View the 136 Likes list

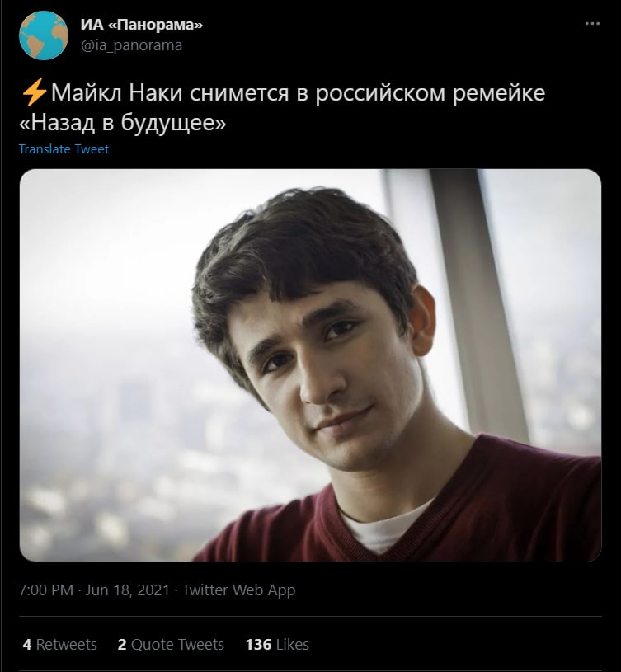click(277, 645)
